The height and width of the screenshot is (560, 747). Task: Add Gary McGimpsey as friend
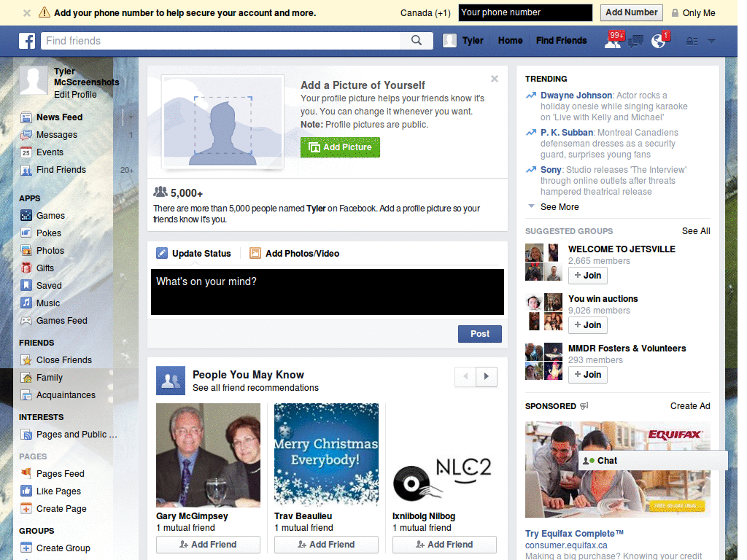point(208,544)
